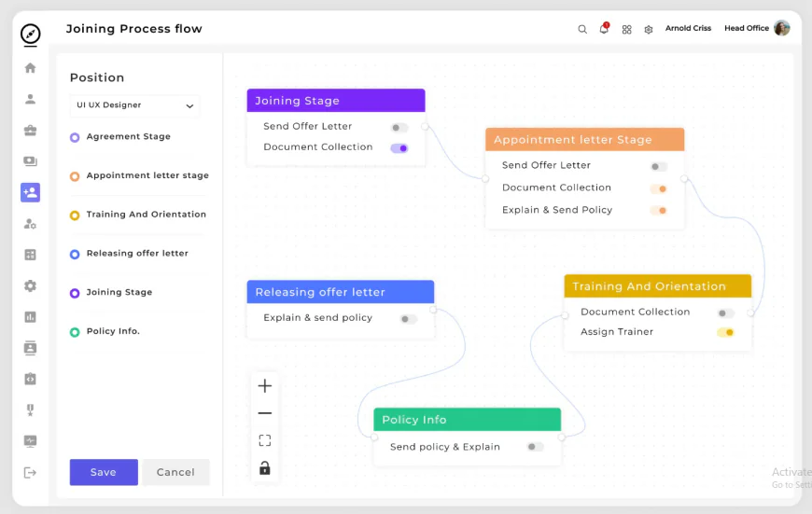Click the Save button
812x514 pixels.
pyautogui.click(x=104, y=472)
